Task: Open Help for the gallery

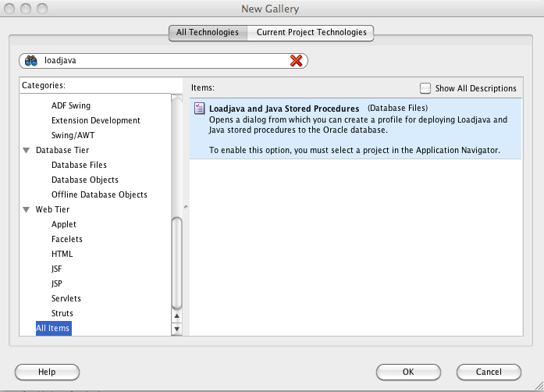Action: [x=47, y=372]
